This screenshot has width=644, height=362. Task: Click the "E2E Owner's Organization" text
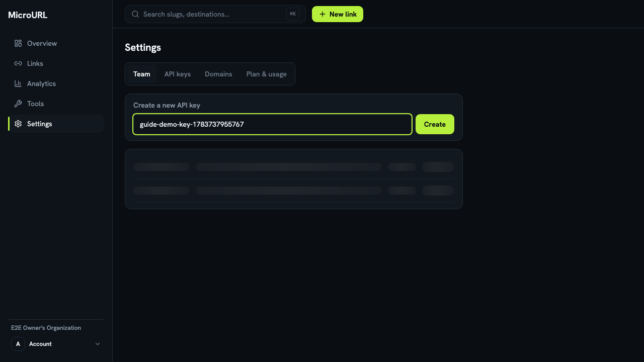46,328
